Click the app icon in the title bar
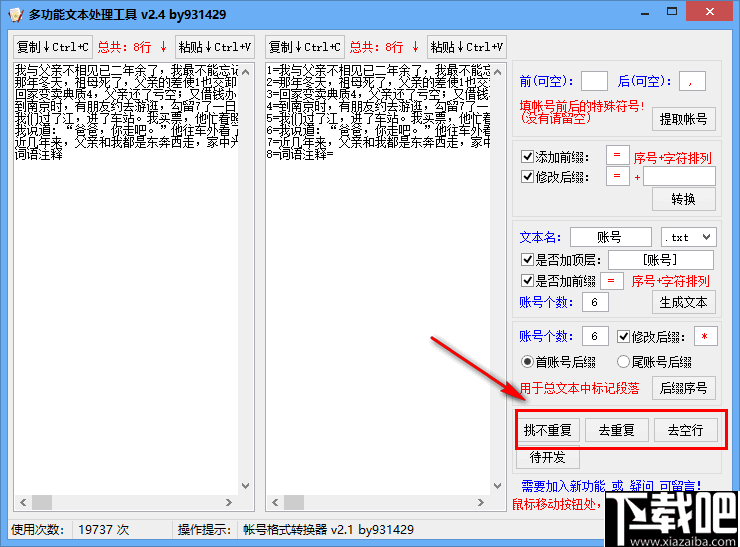This screenshot has height=547, width=740. [x=16, y=14]
